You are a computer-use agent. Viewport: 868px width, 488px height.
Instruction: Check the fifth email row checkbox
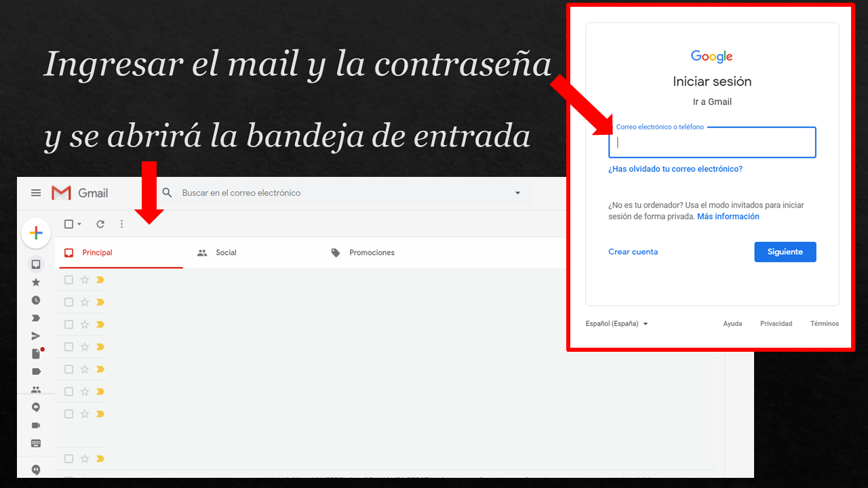(68, 369)
